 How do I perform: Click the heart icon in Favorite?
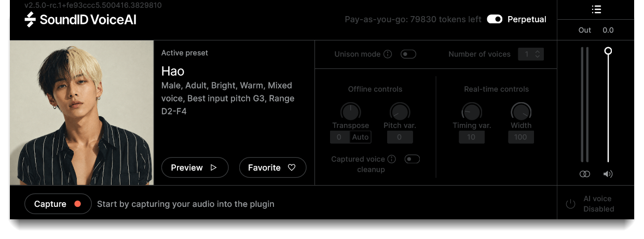coord(292,167)
